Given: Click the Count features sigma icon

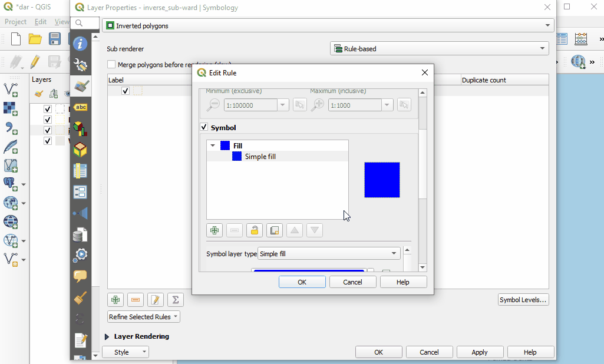Looking at the screenshot, I should [x=175, y=300].
